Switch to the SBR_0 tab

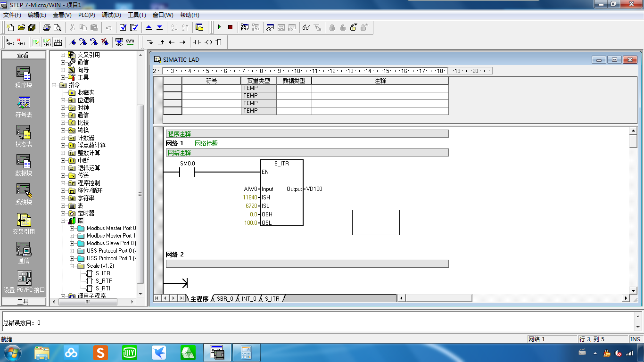[225, 299]
